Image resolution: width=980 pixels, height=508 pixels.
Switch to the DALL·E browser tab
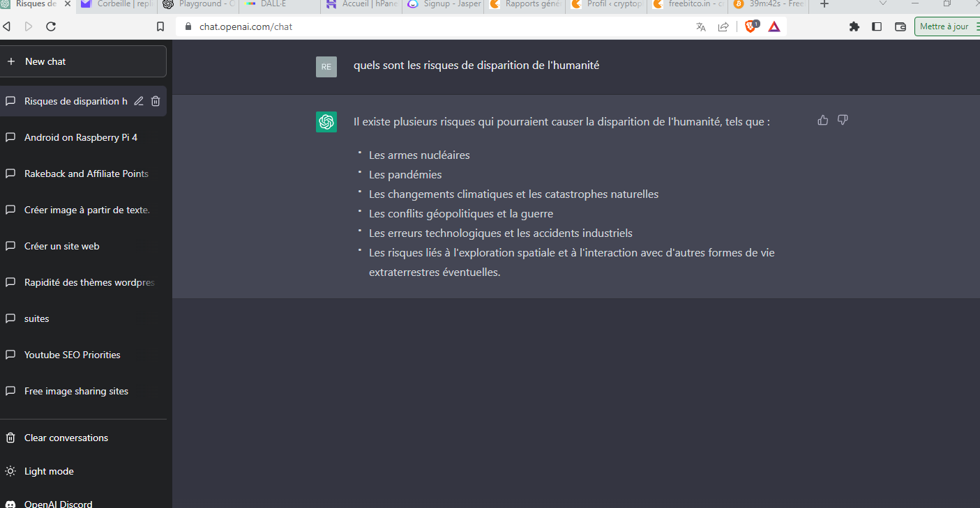pyautogui.click(x=279, y=4)
